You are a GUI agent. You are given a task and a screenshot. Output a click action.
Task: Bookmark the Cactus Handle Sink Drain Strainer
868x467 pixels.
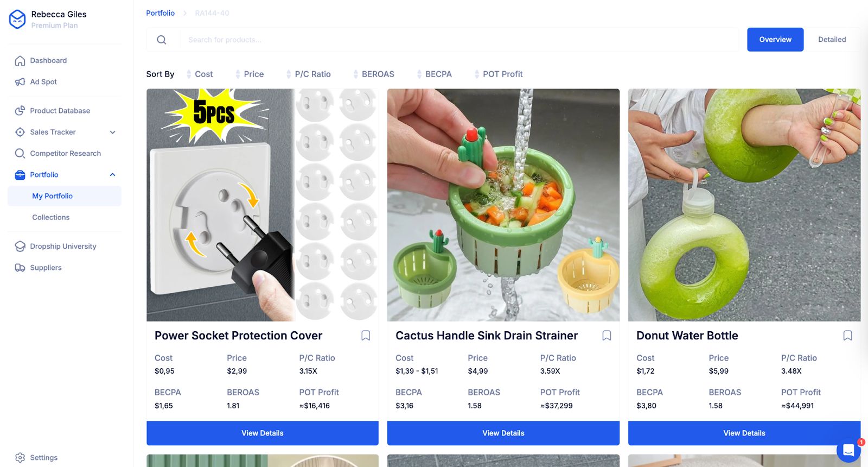[x=607, y=336]
